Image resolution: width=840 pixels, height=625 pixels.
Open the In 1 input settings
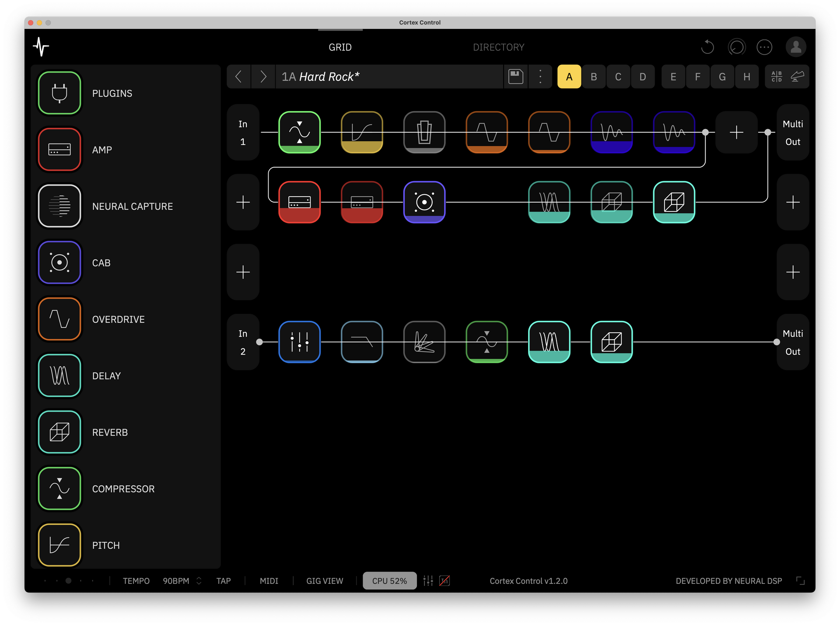point(243,132)
